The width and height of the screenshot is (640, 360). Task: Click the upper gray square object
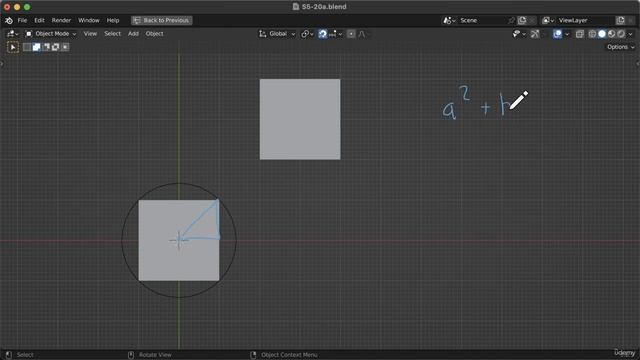coord(300,119)
